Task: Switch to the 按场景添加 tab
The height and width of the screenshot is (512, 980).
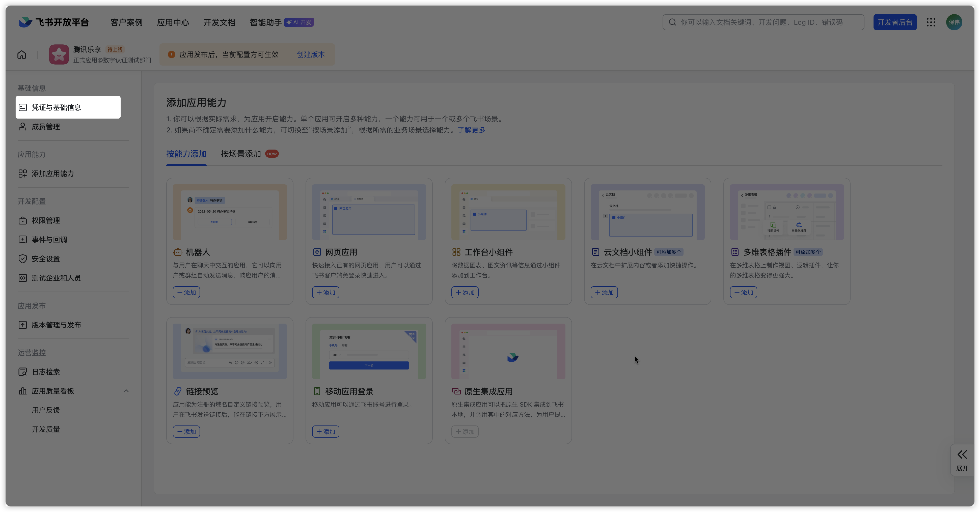Action: [241, 154]
